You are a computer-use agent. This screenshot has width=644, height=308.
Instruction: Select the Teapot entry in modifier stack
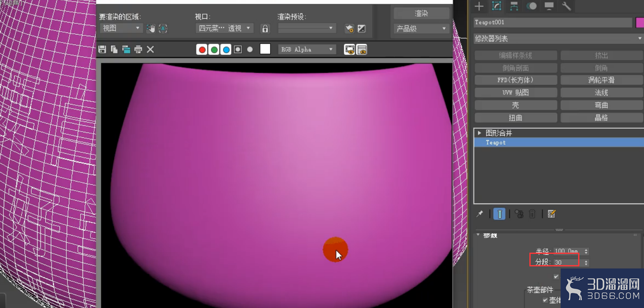tap(559, 142)
